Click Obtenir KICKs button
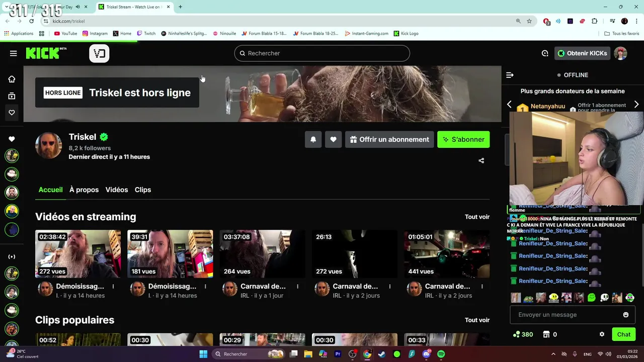Viewport: 644px width, 362px height. [582, 53]
